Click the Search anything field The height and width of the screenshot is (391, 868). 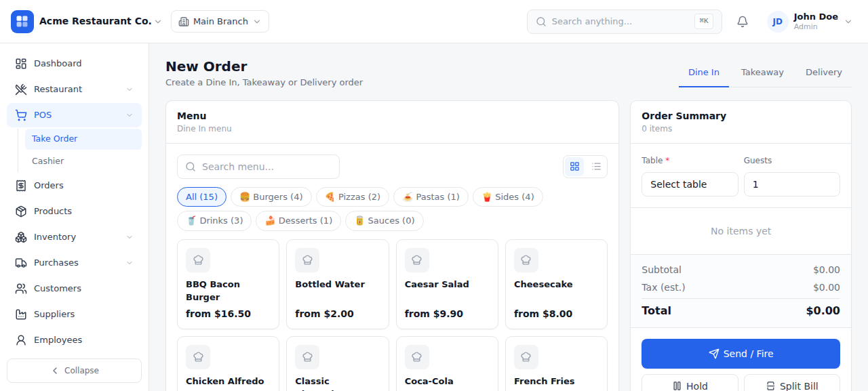pos(625,22)
